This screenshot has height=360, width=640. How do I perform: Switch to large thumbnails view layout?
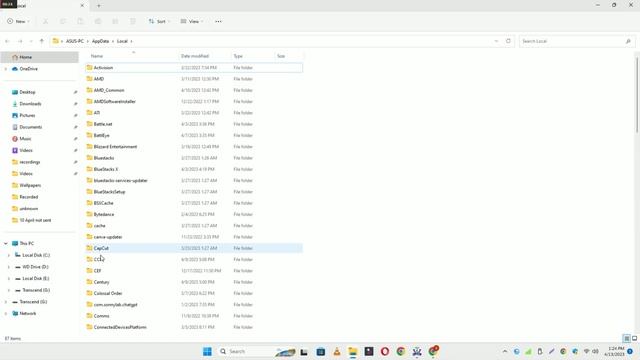[634, 338]
